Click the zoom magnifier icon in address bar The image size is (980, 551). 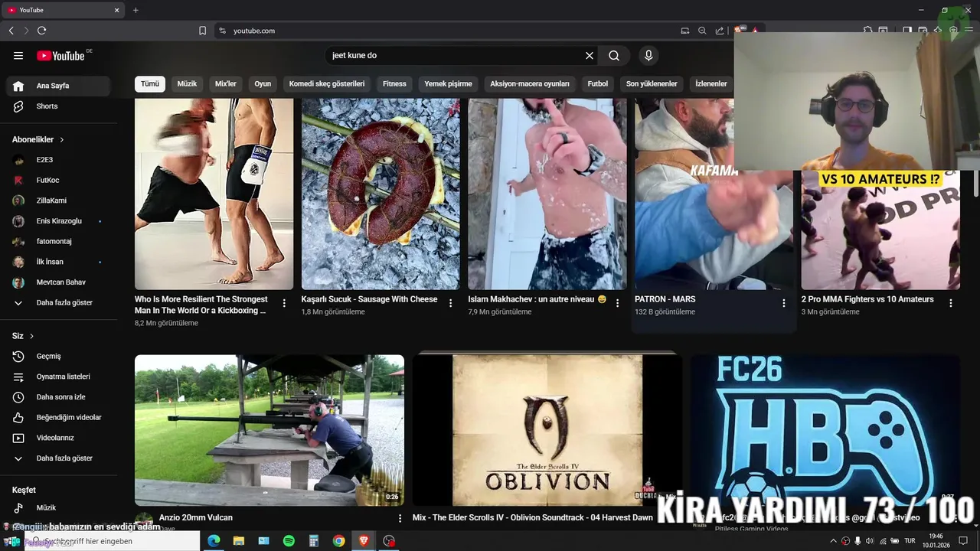pyautogui.click(x=702, y=31)
